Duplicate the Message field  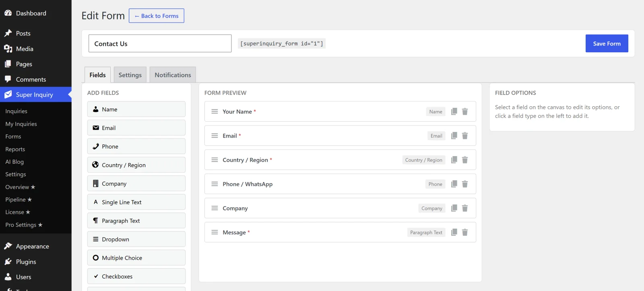pos(454,232)
